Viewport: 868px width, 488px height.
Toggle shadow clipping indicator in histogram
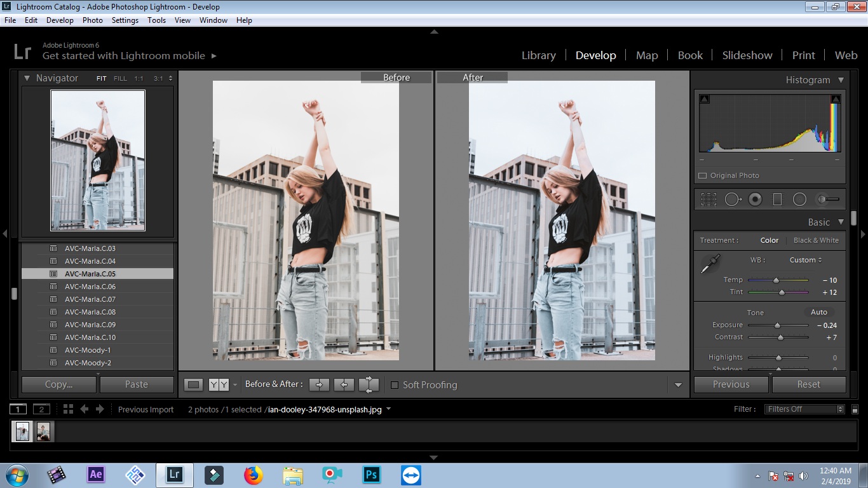[704, 99]
